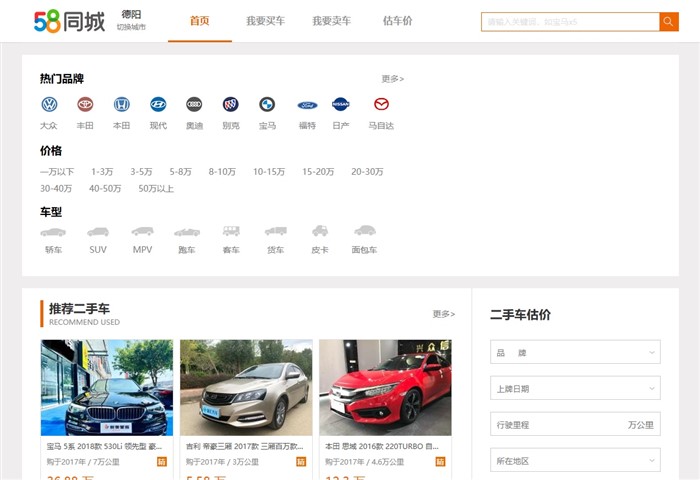Filter by price 8-10万
Image resolution: width=700 pixels, height=480 pixels.
222,172
